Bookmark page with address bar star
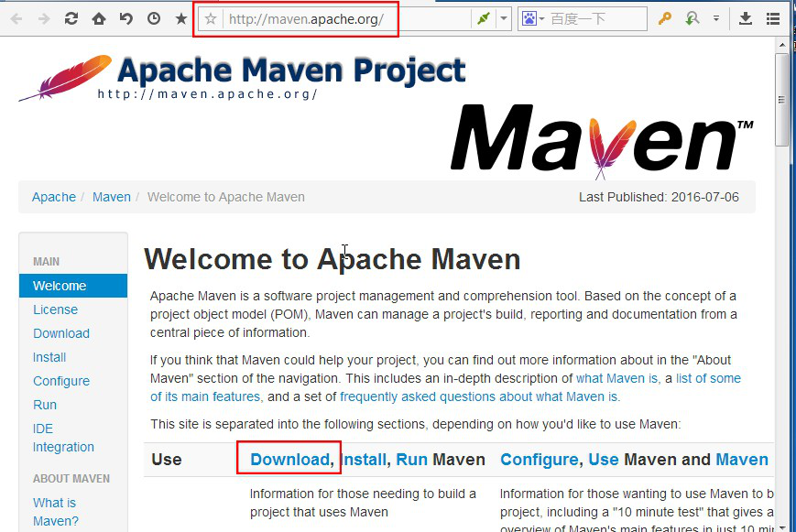 pyautogui.click(x=211, y=19)
